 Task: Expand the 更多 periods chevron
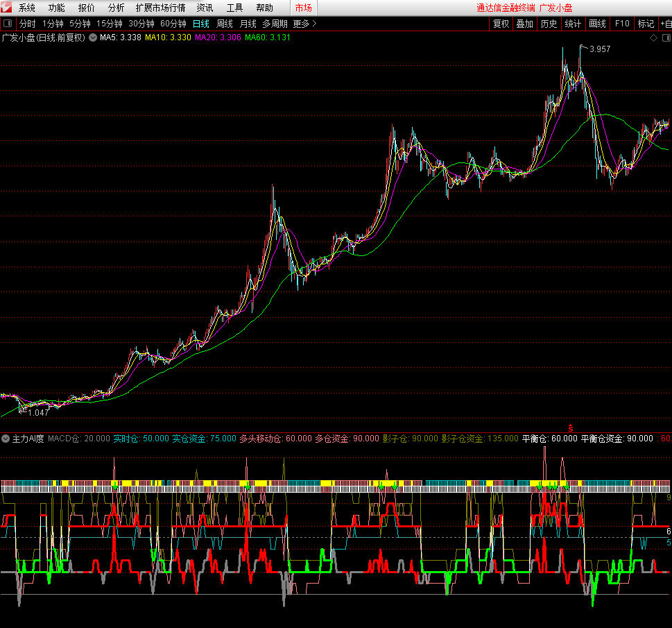[x=314, y=24]
